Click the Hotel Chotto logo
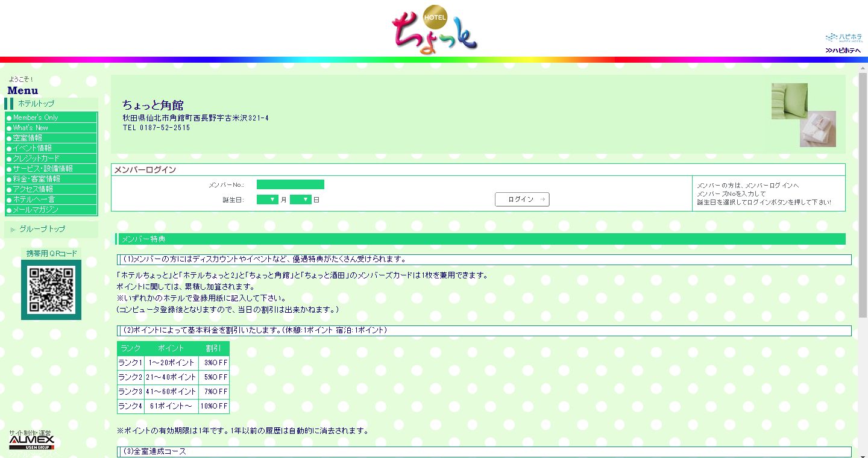 434,30
